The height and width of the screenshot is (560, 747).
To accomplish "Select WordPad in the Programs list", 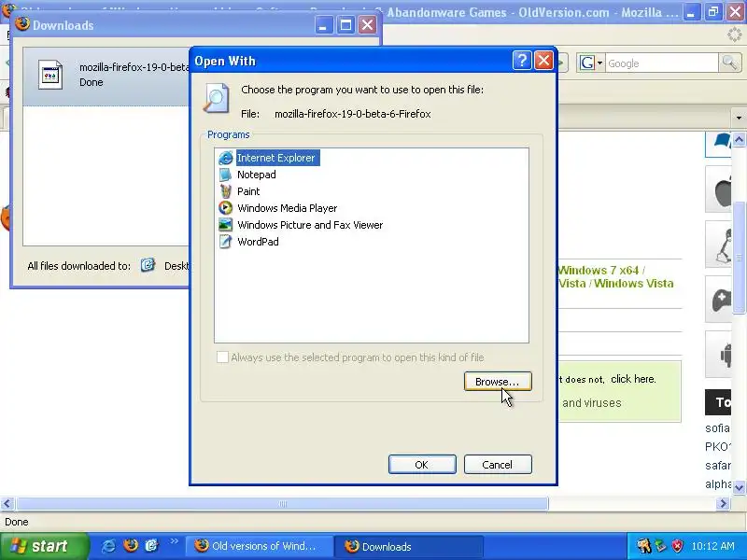I will 258,242.
